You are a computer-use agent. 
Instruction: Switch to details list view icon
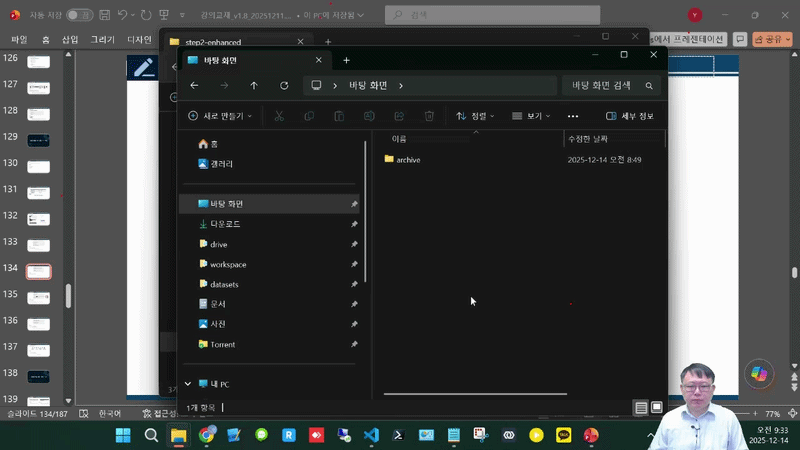(641, 407)
